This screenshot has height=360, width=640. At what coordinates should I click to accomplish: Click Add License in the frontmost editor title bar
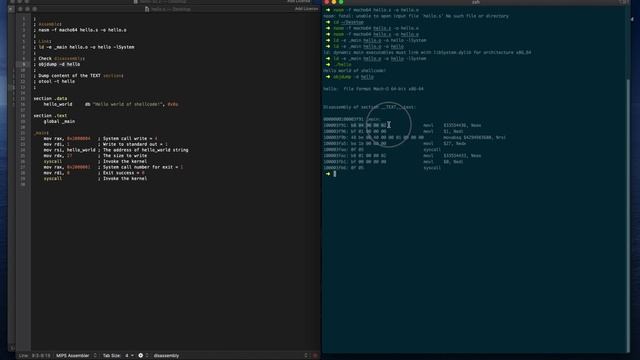[x=306, y=9]
